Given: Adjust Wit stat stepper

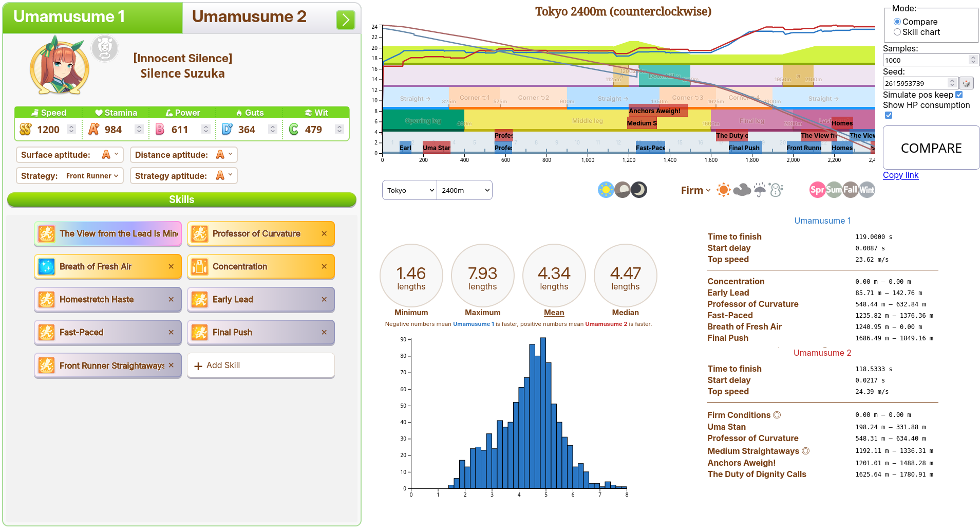Looking at the screenshot, I should (339, 130).
